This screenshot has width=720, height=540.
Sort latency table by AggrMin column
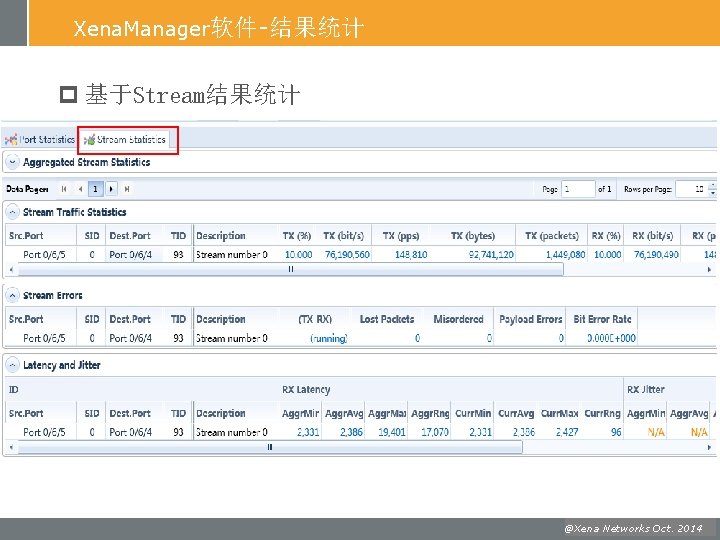[300, 413]
